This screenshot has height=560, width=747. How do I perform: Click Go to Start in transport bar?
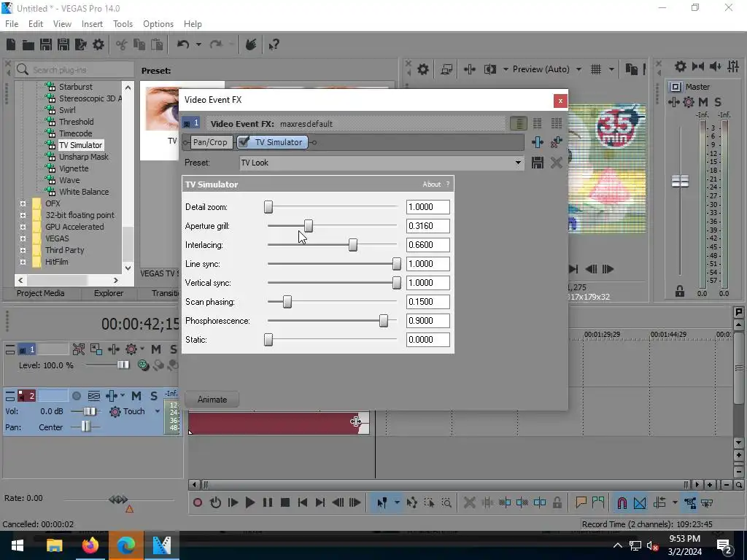coord(302,502)
